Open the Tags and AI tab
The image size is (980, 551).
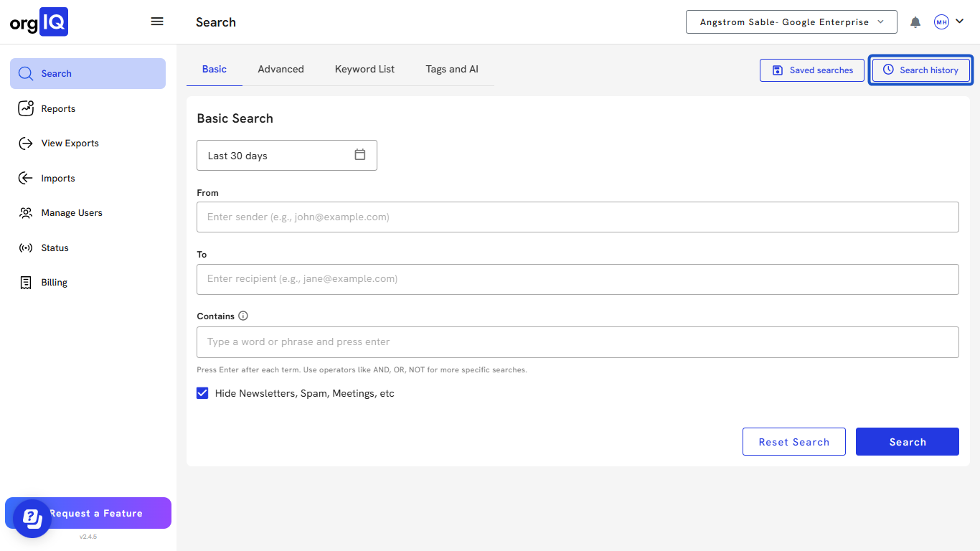click(x=452, y=70)
